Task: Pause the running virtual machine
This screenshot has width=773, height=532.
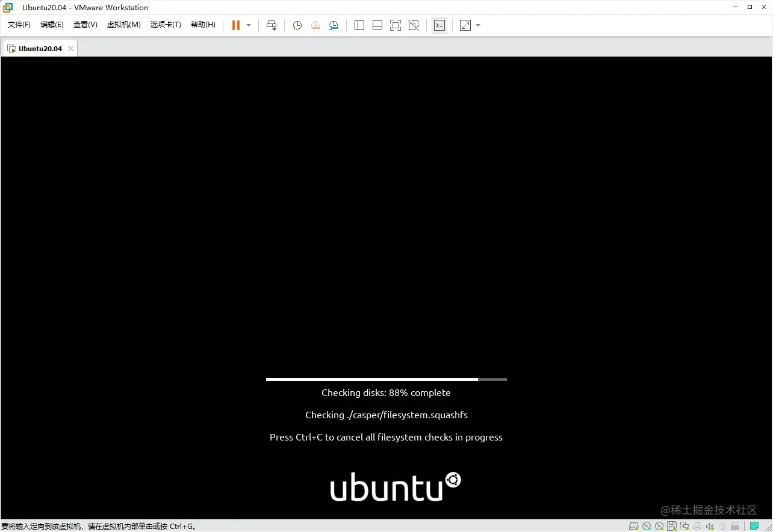Action: coord(235,25)
